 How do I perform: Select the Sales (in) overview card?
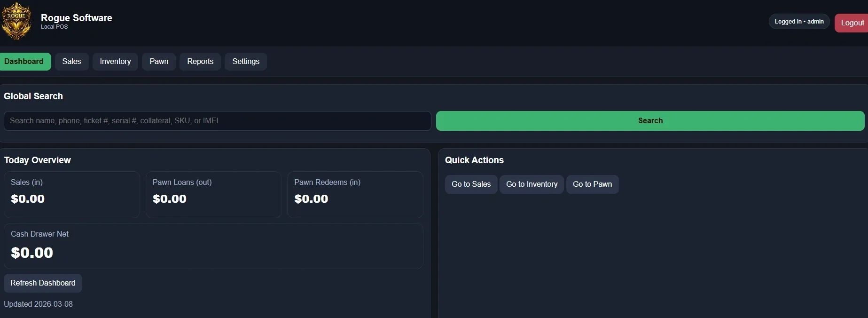[x=72, y=194]
